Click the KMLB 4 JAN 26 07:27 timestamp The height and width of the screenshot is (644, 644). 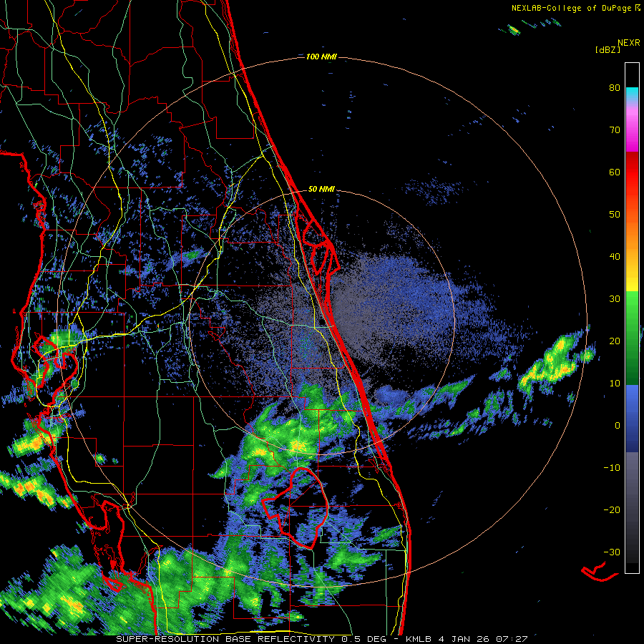tap(467, 639)
